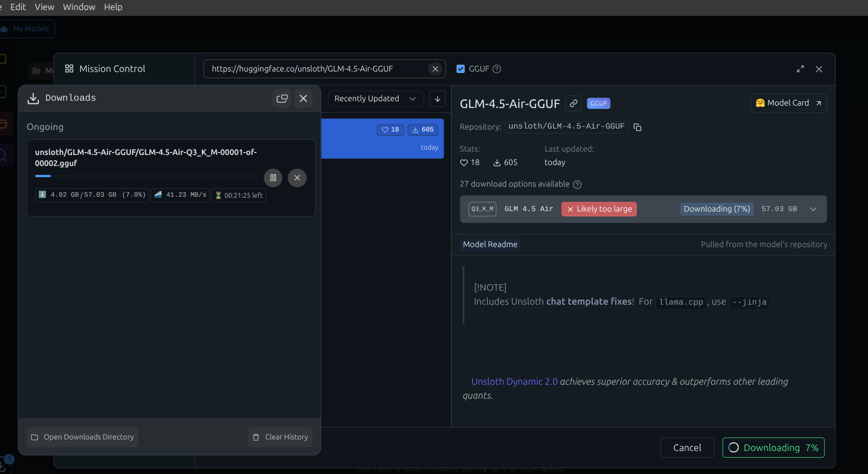Expand Mission Control to full size
Screen dimensions: 868x474
coord(800,69)
